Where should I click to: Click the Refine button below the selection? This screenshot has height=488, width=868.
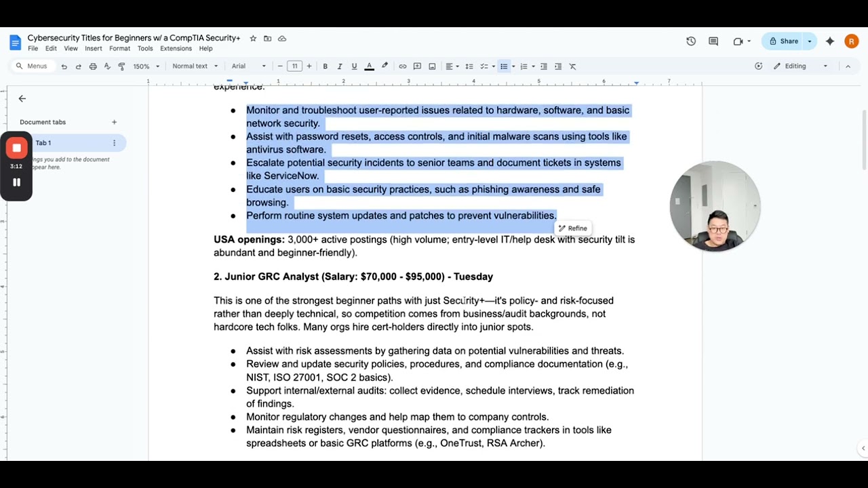point(573,228)
